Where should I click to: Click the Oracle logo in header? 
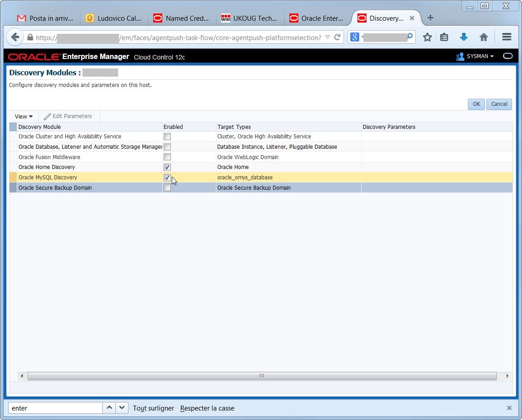[x=34, y=57]
